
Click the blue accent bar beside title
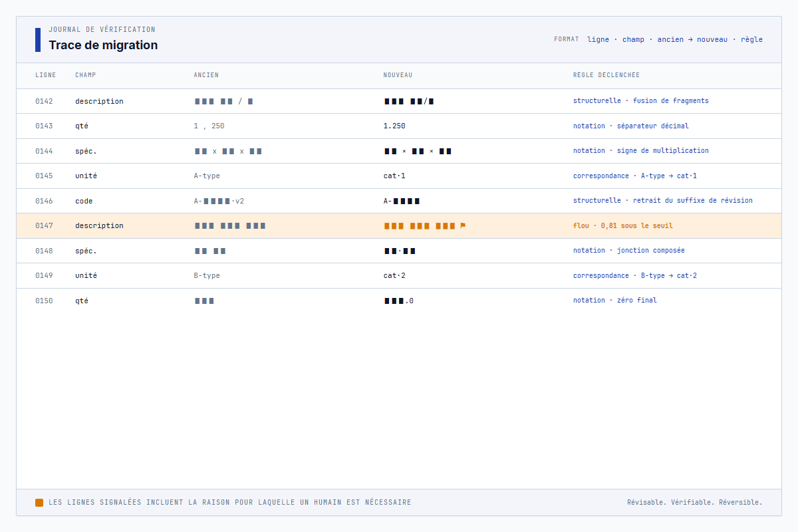(x=38, y=40)
